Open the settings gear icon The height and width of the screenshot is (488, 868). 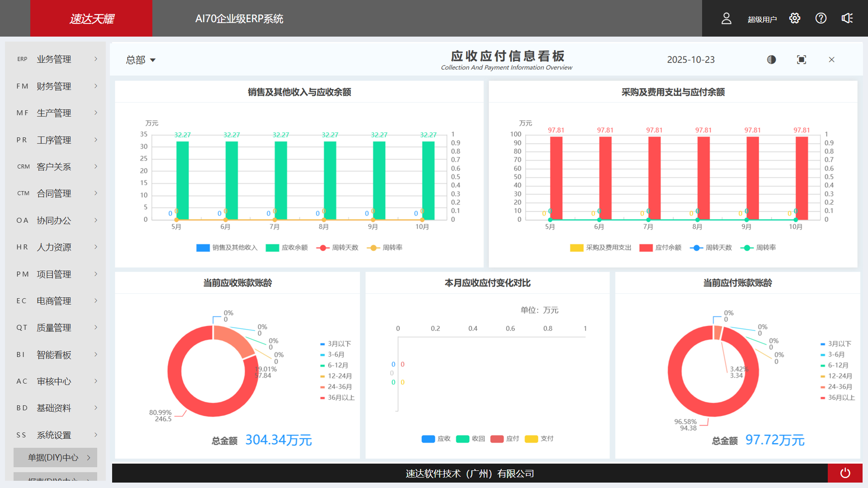pyautogui.click(x=795, y=18)
